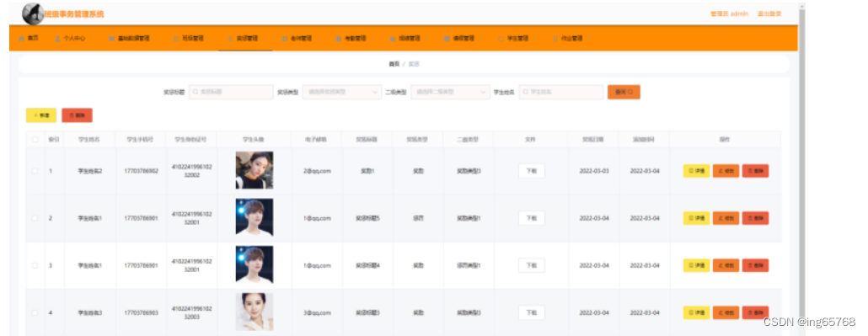Click the 学生头像 column header
868x336 pixels.
click(255, 140)
